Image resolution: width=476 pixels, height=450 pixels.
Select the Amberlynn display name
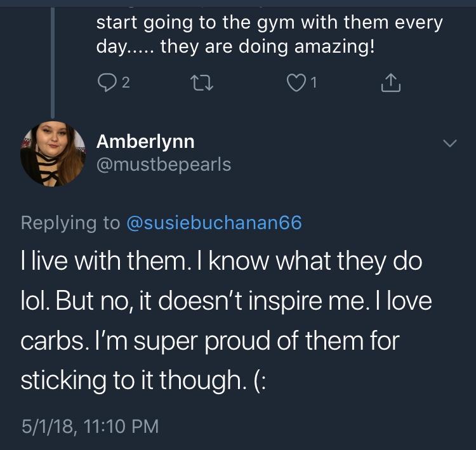pyautogui.click(x=145, y=142)
